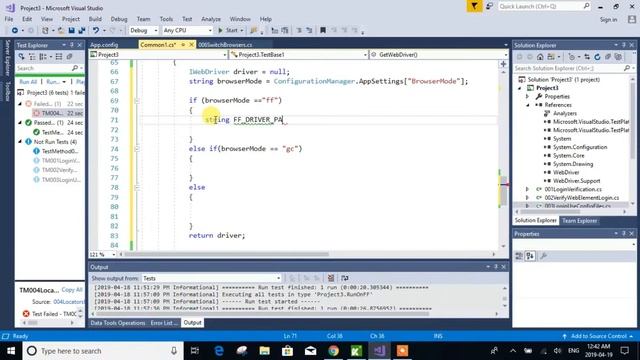The height and width of the screenshot is (360, 640).
Task: Open Chrome from the taskbar
Action: click(333, 351)
